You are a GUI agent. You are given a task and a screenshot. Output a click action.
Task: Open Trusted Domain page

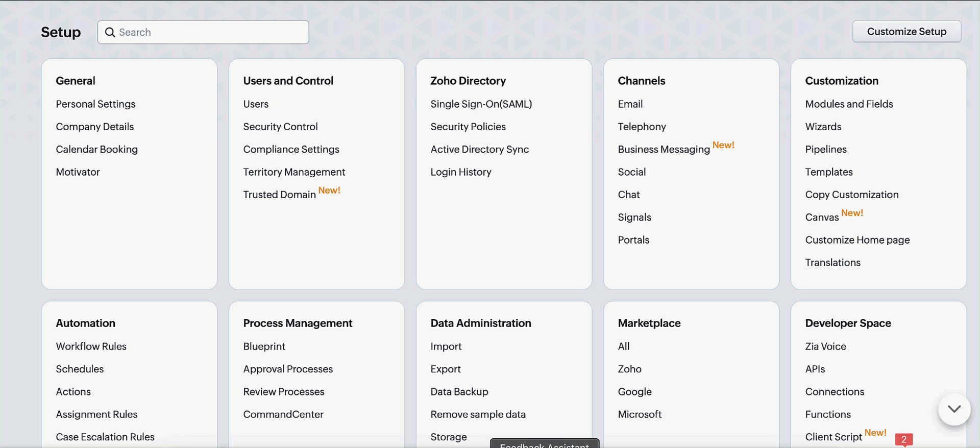[x=279, y=195]
